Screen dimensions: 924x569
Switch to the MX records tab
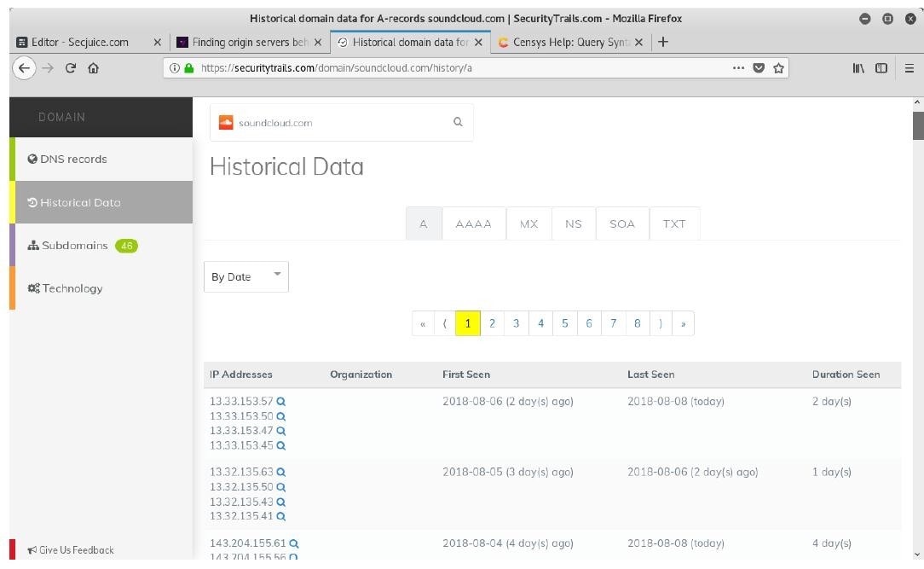pyautogui.click(x=529, y=224)
